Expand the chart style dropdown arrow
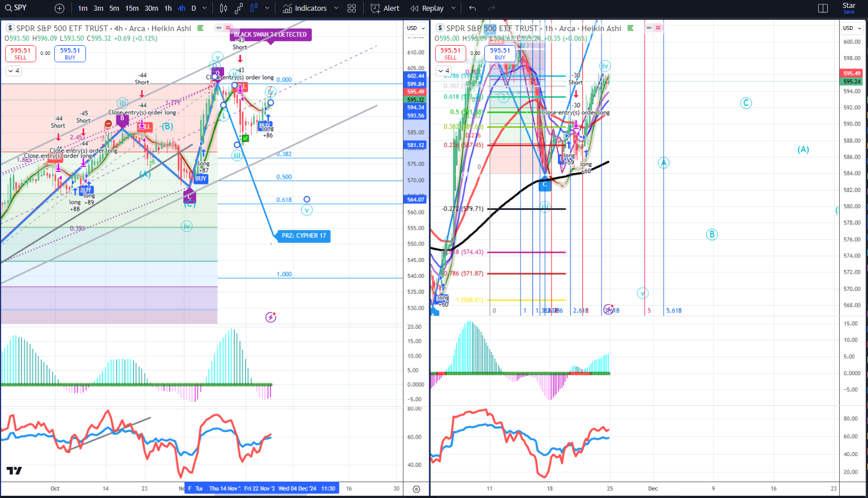The width and height of the screenshot is (868, 498). pyautogui.click(x=266, y=8)
